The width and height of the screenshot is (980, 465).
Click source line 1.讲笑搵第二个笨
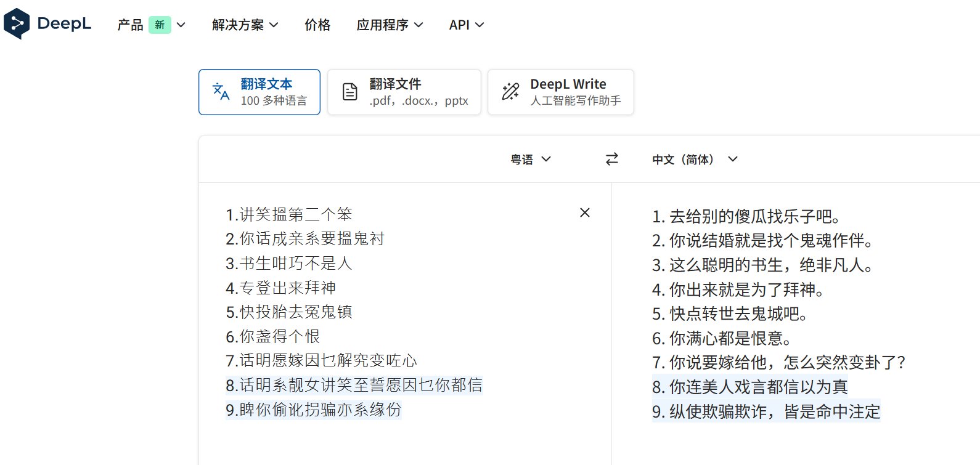coord(289,214)
